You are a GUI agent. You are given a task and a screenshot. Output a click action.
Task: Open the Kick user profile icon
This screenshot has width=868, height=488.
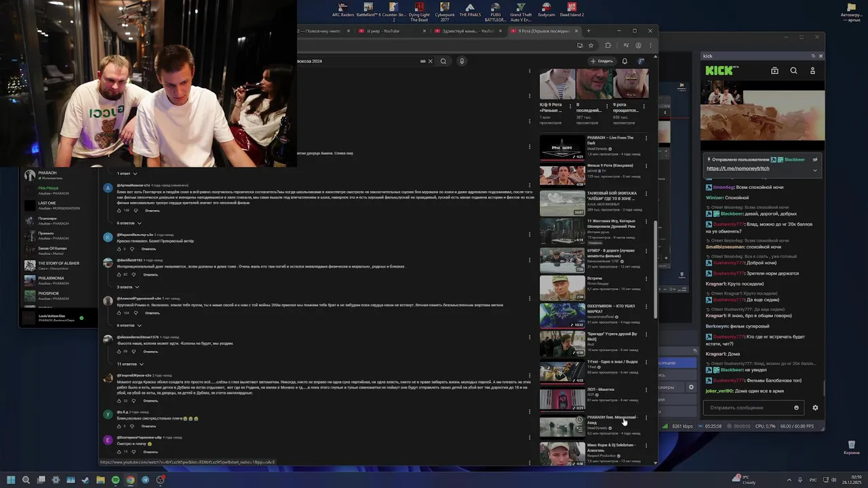(x=812, y=70)
